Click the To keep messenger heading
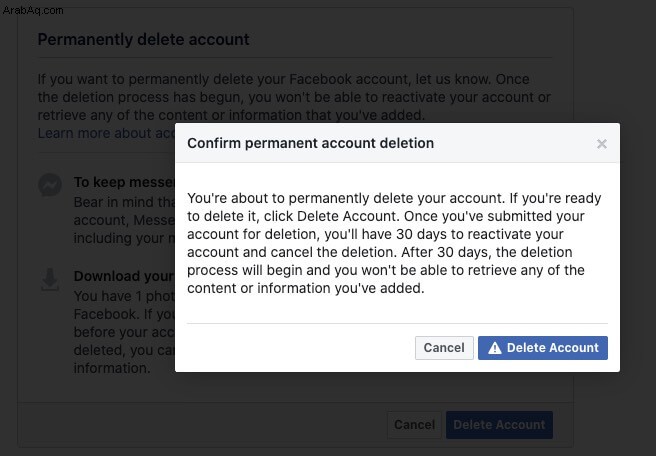The image size is (656, 456). tap(124, 182)
